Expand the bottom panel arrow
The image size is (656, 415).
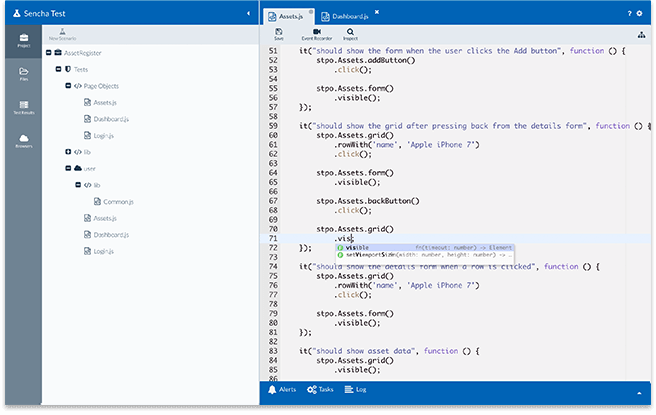point(639,393)
